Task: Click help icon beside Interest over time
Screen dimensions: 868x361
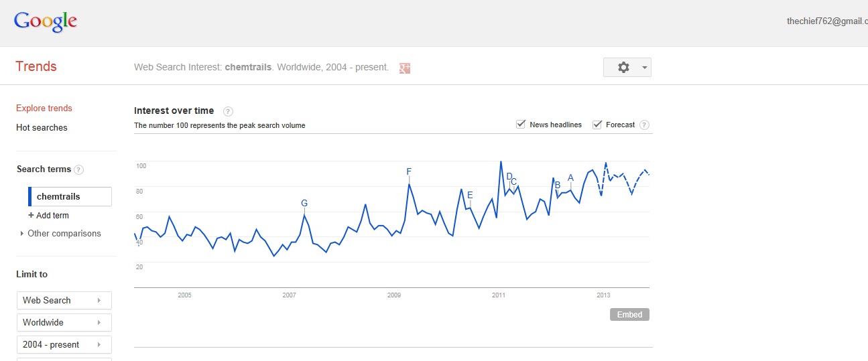Action: click(x=228, y=111)
